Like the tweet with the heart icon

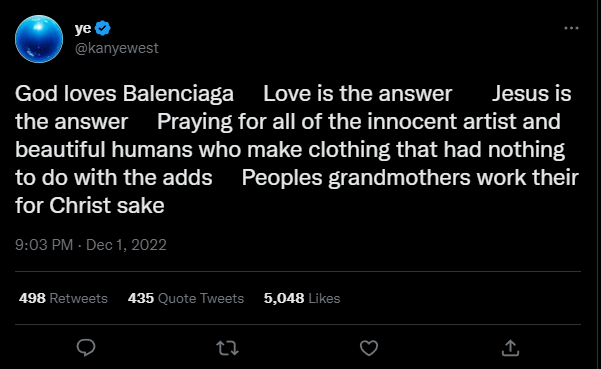click(x=369, y=348)
